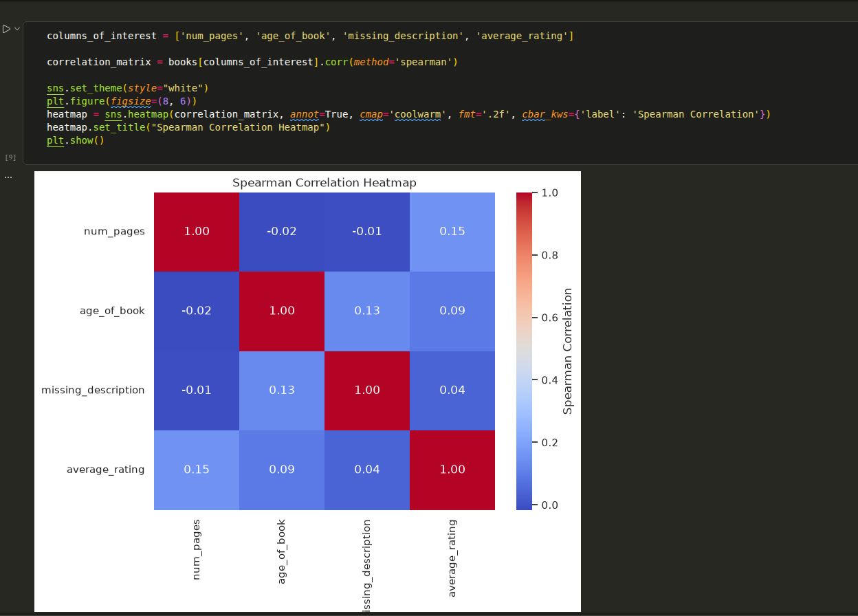This screenshot has height=616, width=858.
Task: Click missing_description vs average_rating cell 0.04
Action: (x=452, y=390)
